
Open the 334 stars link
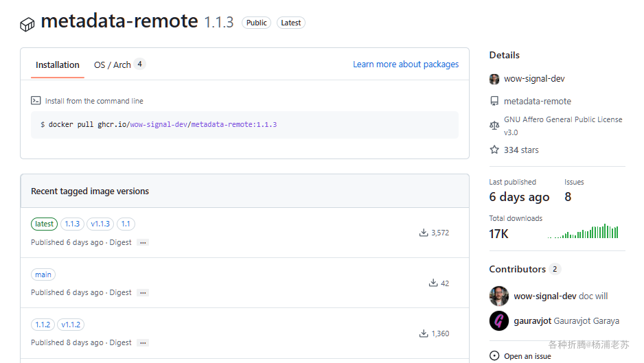click(521, 150)
